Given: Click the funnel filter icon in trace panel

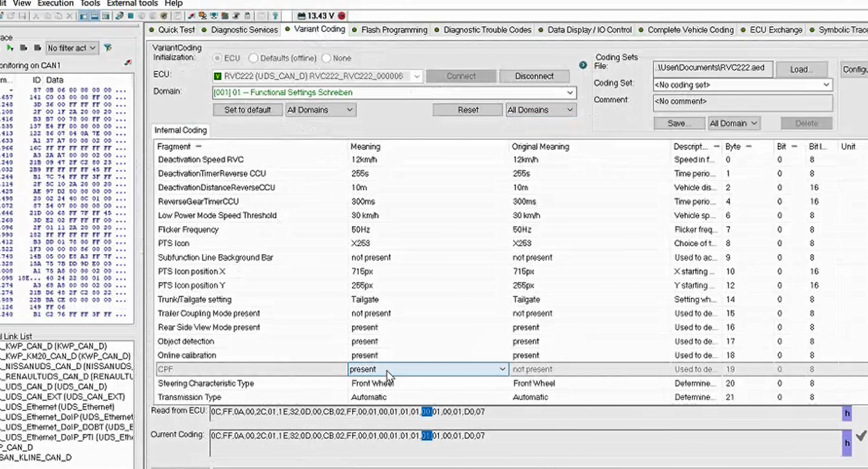Looking at the screenshot, I should (107, 48).
